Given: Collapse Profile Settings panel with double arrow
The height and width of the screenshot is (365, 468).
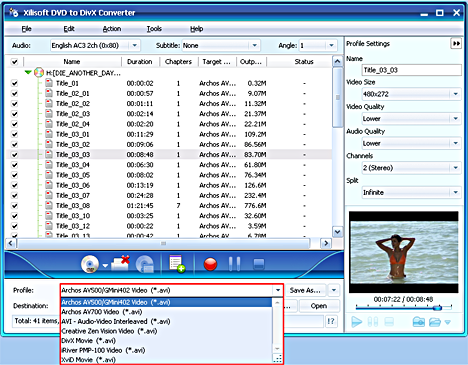Looking at the screenshot, I should tap(456, 44).
